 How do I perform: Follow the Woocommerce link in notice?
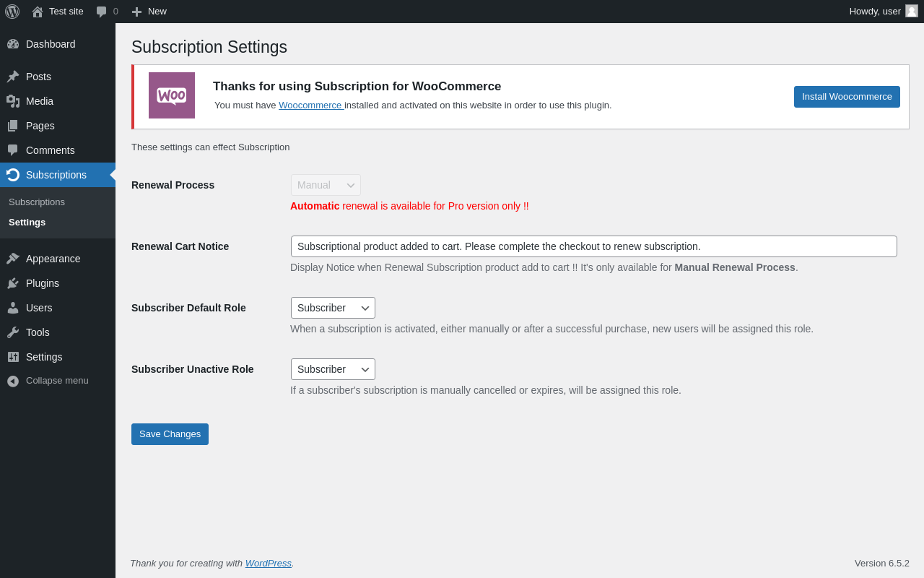[x=310, y=105]
